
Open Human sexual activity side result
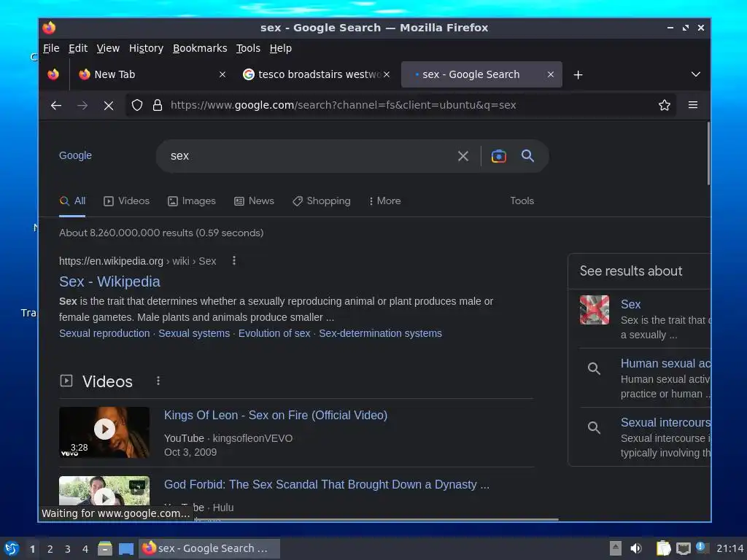[x=665, y=363]
